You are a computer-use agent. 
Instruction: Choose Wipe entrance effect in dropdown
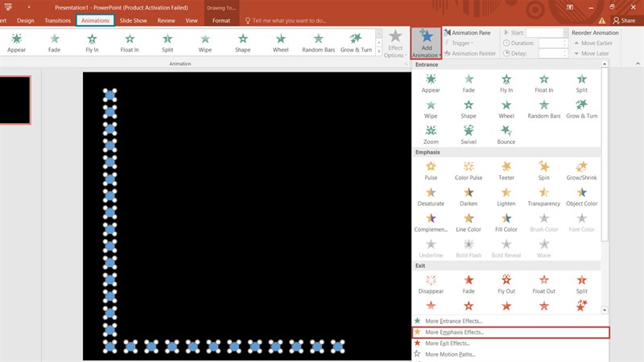pos(431,109)
